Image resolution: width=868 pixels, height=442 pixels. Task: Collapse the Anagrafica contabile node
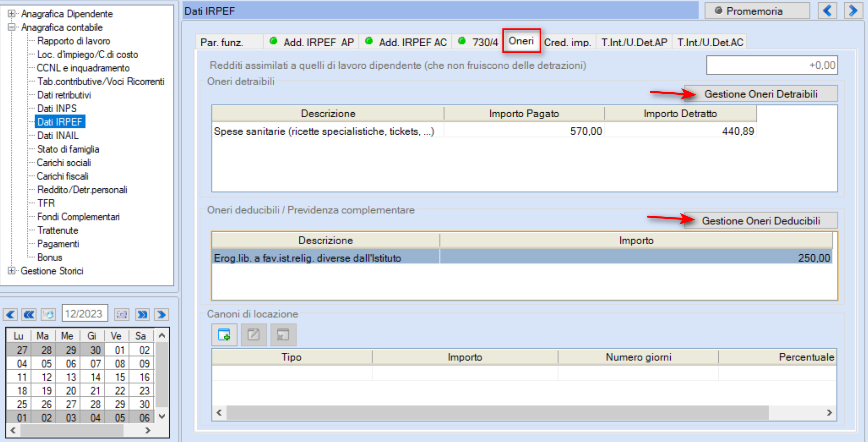(x=11, y=27)
